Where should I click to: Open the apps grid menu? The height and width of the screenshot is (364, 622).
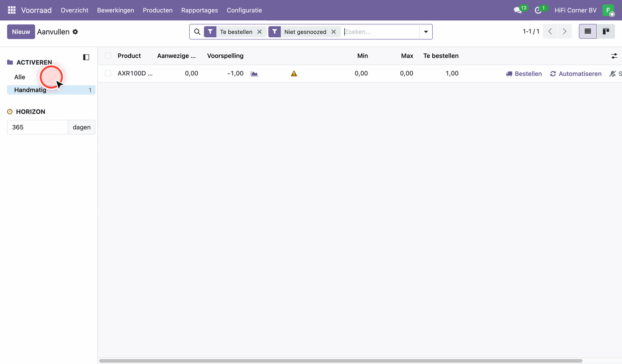tap(12, 10)
